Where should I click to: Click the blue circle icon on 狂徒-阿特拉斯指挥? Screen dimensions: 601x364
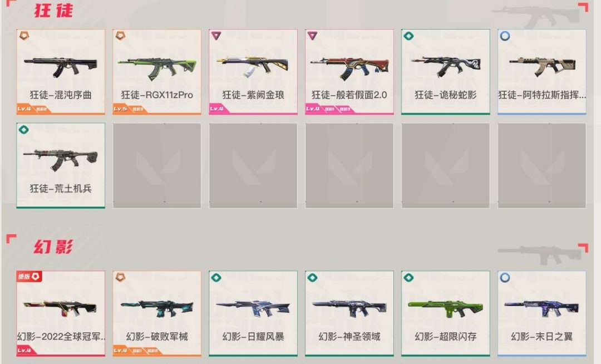pos(505,36)
